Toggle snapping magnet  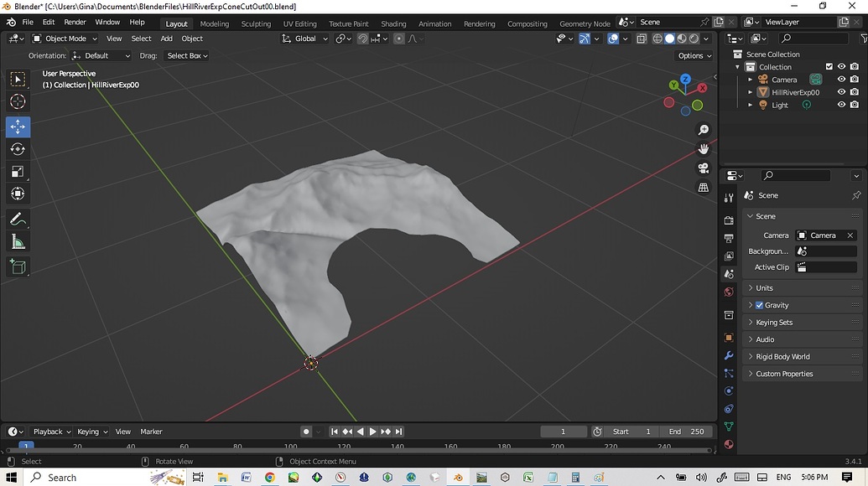click(x=362, y=39)
